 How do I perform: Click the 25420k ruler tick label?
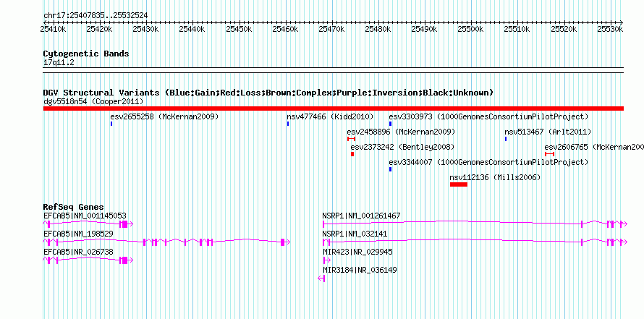tap(99, 29)
